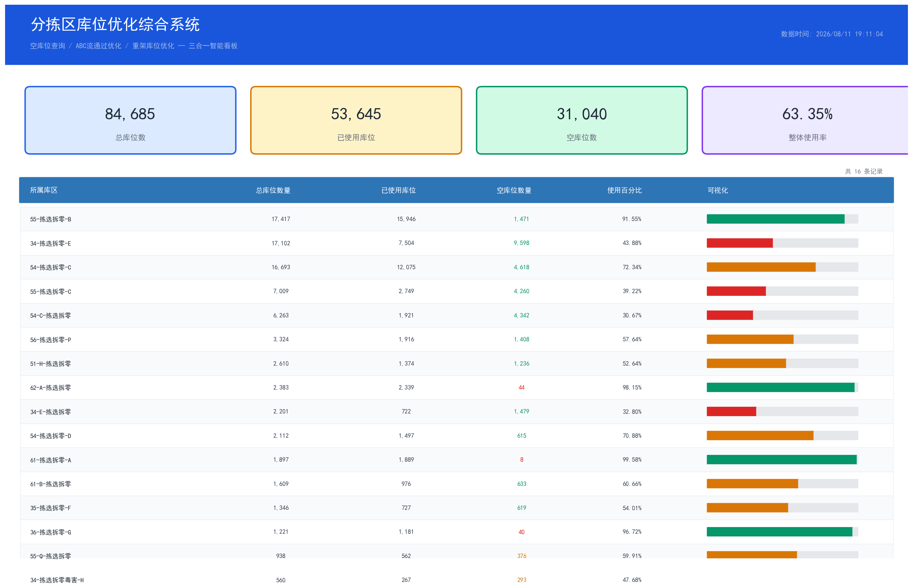Image resolution: width=913 pixels, height=588 pixels.
Task: Click the 30.67% usage percentage
Action: point(632,315)
